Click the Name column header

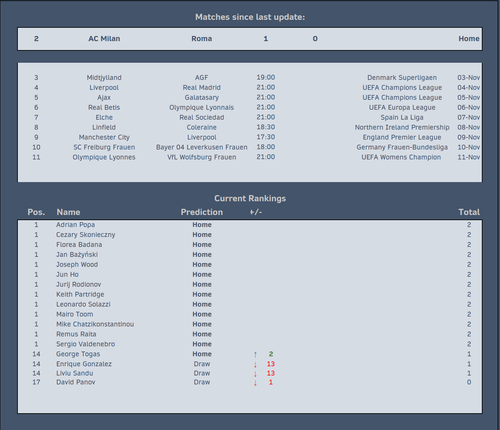tap(68, 212)
